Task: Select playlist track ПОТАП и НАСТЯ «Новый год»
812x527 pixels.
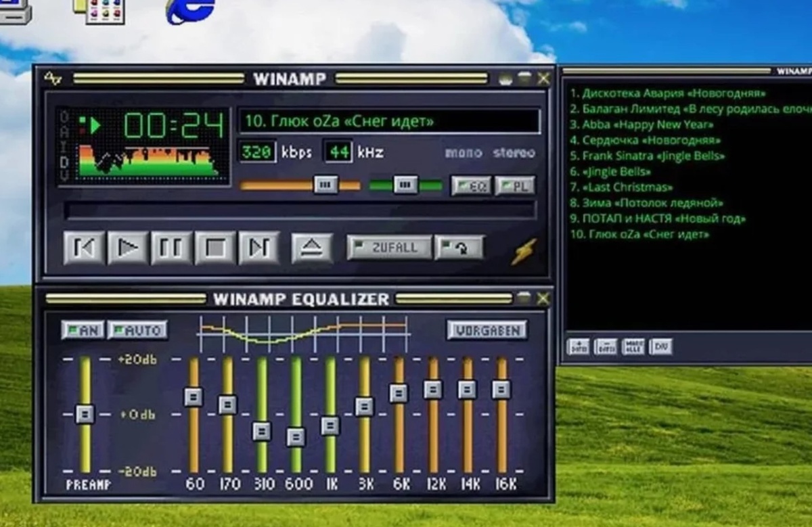Action: click(657, 219)
